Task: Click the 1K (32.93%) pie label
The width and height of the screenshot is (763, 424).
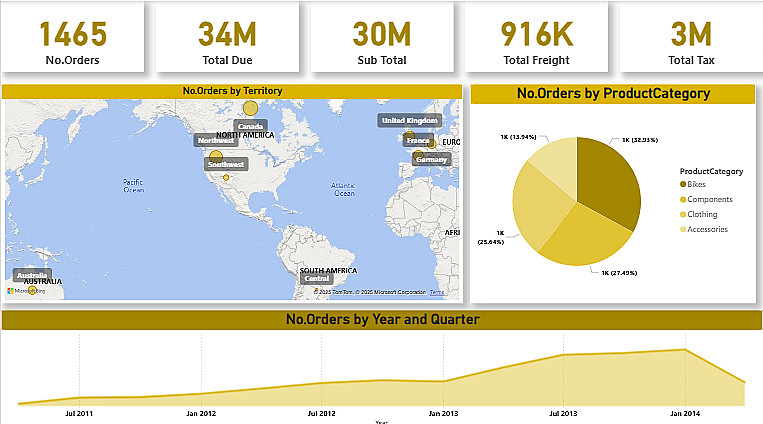Action: pos(639,140)
